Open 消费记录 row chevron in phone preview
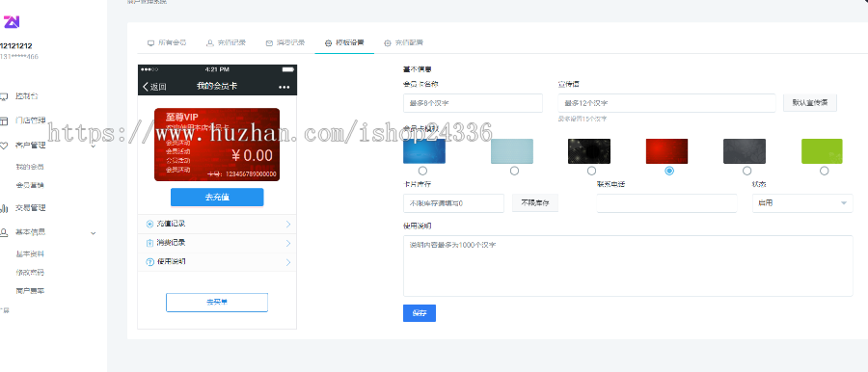Image resolution: width=868 pixels, height=372 pixels. 288,243
